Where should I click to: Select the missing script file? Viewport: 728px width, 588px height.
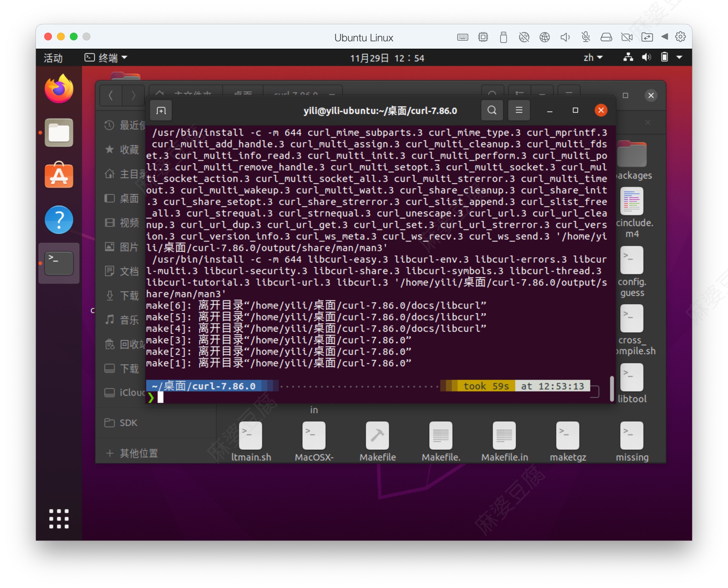[x=632, y=441]
